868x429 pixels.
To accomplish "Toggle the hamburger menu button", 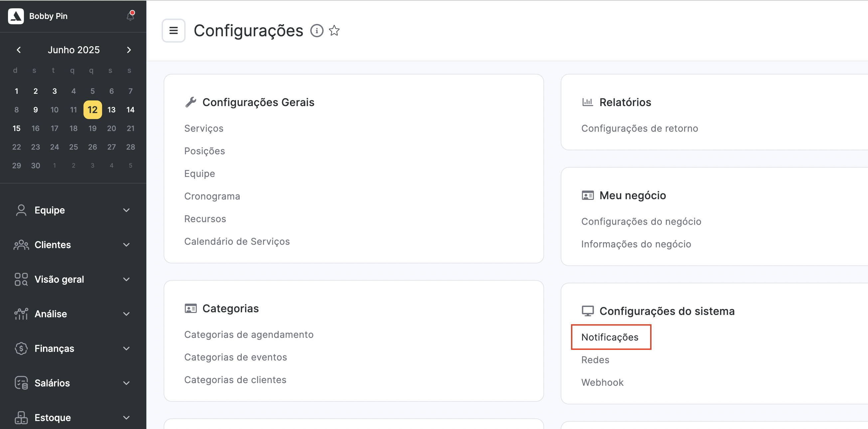I will [x=173, y=31].
